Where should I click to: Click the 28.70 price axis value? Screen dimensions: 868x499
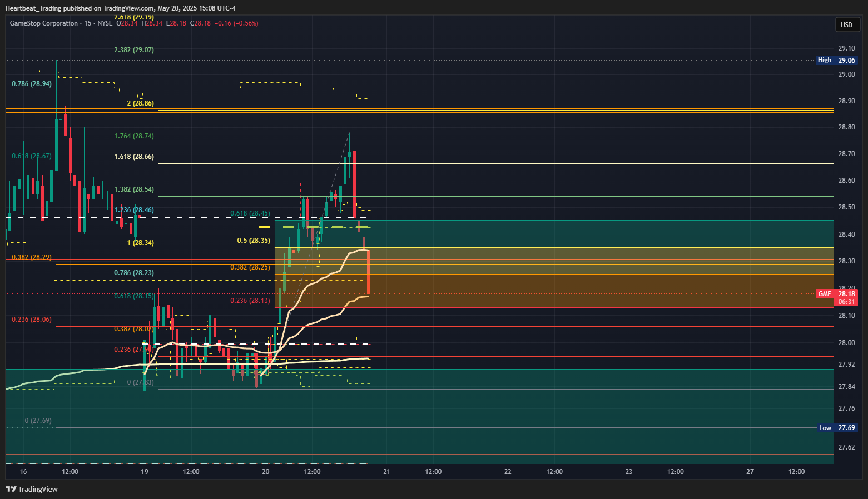846,154
